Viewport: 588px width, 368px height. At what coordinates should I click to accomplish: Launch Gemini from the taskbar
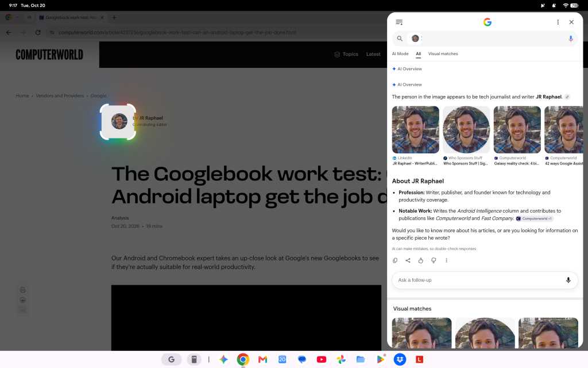point(223,359)
